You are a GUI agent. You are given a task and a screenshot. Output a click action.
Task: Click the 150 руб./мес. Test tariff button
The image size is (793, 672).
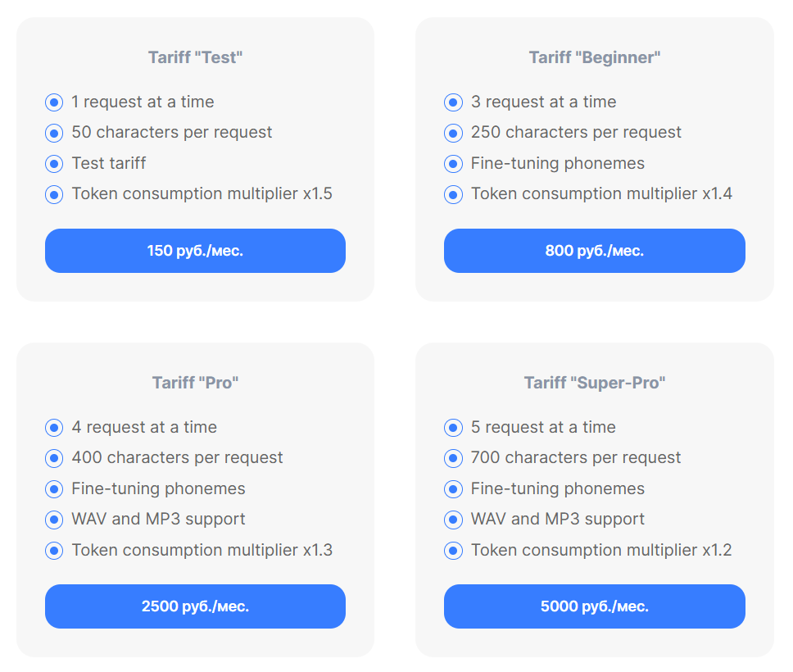[x=195, y=251]
